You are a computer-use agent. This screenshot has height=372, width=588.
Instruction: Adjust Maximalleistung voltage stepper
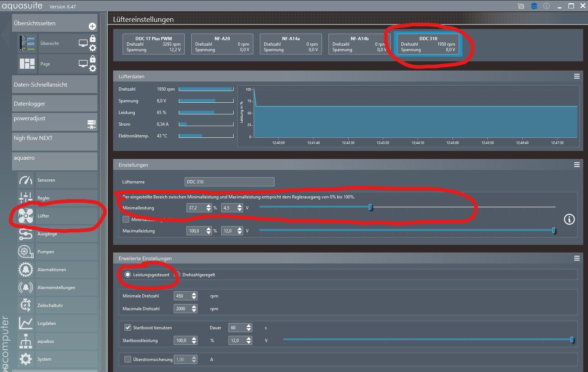click(239, 231)
